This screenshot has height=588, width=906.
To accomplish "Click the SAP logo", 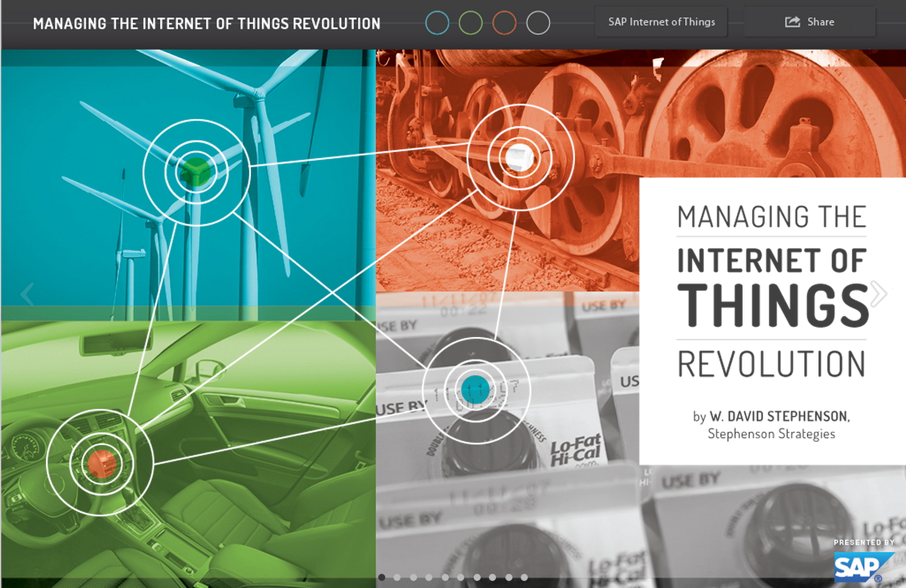I will point(864,568).
